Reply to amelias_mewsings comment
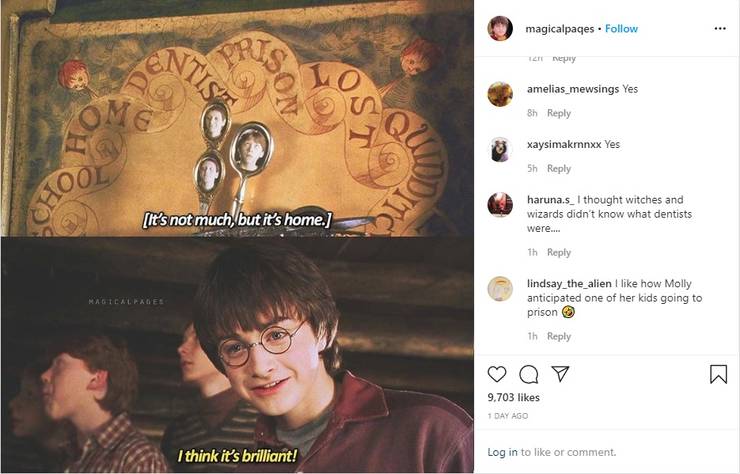Screen dimensions: 740x474 coord(559,113)
